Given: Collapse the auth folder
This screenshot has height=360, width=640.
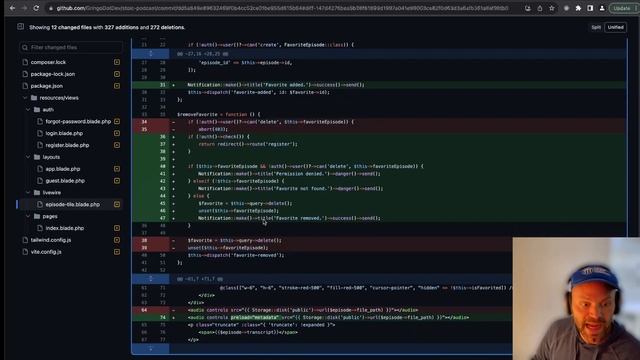Looking at the screenshot, I should pos(28,110).
